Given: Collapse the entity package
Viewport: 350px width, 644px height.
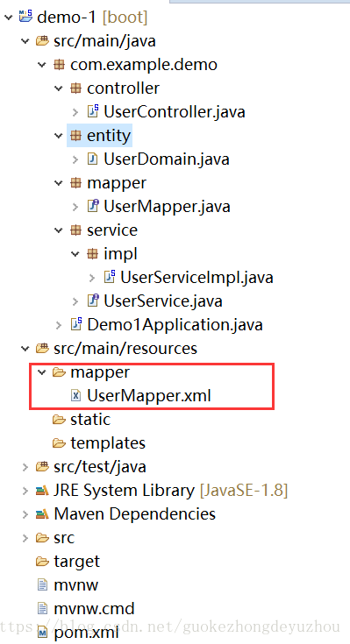Looking at the screenshot, I should [59, 136].
